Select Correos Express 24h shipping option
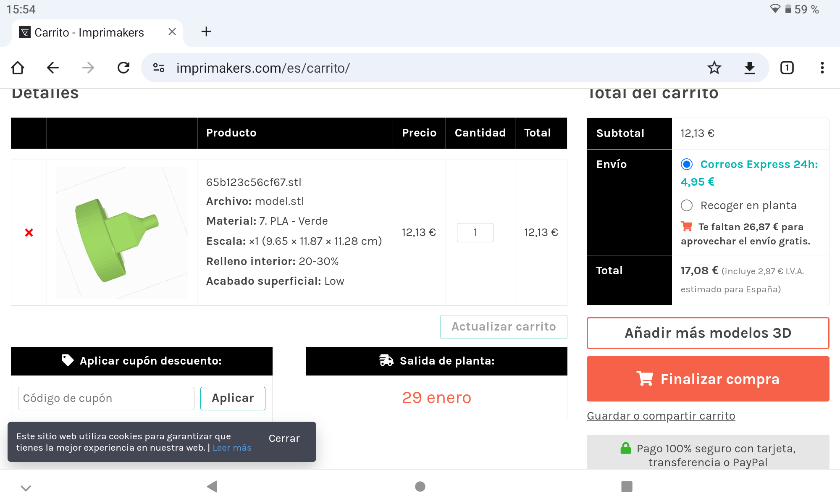This screenshot has height=504, width=840. pos(687,164)
